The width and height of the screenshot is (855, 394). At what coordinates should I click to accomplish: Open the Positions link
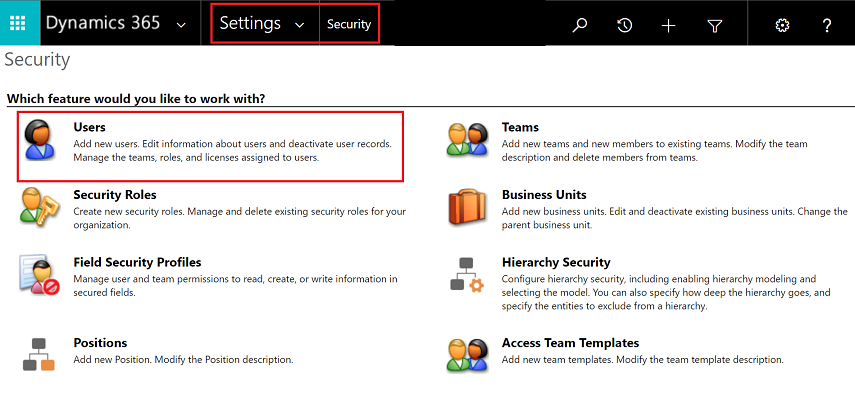click(x=100, y=343)
